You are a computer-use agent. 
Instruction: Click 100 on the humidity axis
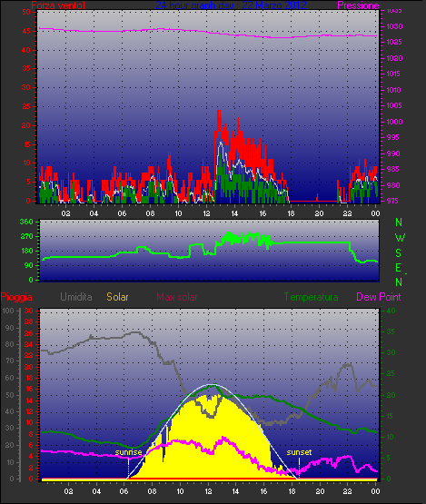pyautogui.click(x=7, y=311)
